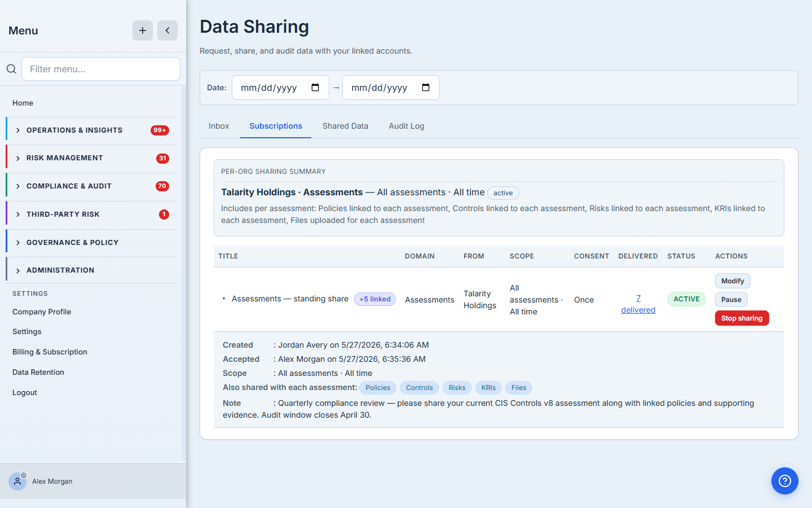Switch to the Shared Data tab

click(345, 126)
